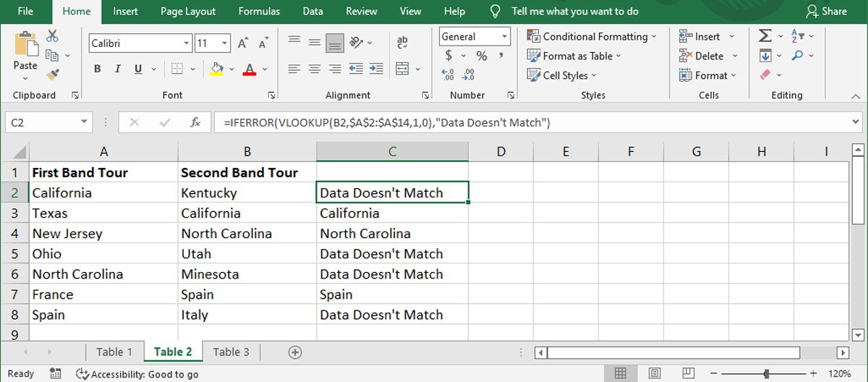868x382 pixels.
Task: Open the font size dropdown
Action: (225, 43)
